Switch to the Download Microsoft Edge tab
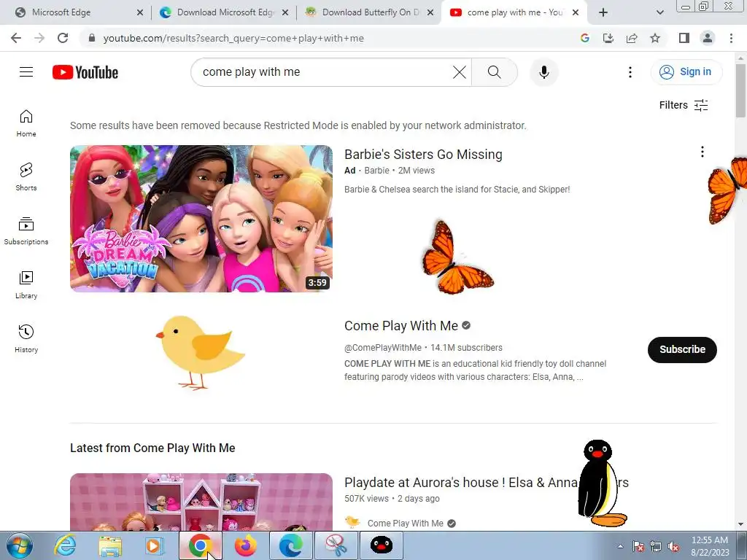The width and height of the screenshot is (747, 560). point(224,12)
